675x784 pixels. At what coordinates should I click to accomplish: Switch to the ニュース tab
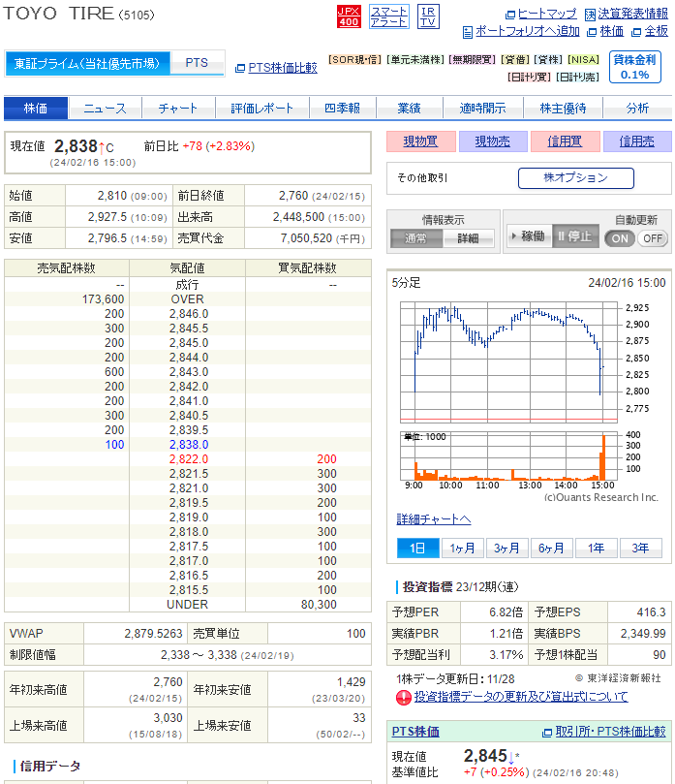click(105, 108)
